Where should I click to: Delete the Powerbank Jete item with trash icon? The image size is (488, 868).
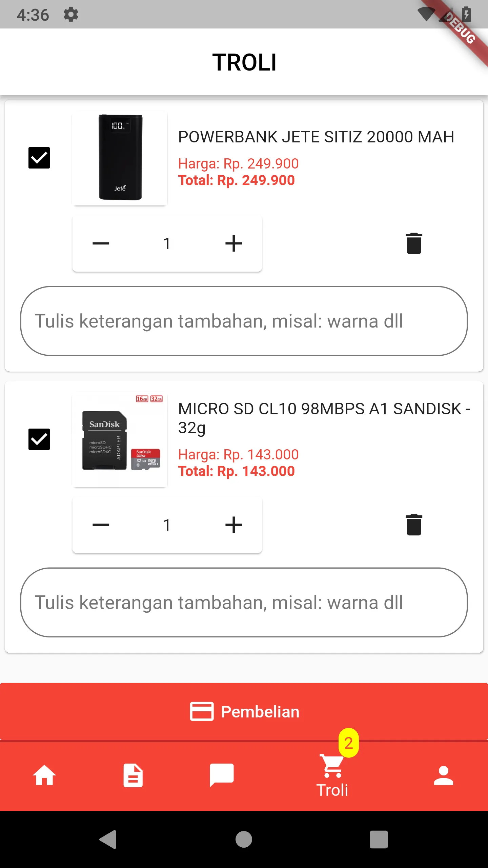click(x=414, y=243)
